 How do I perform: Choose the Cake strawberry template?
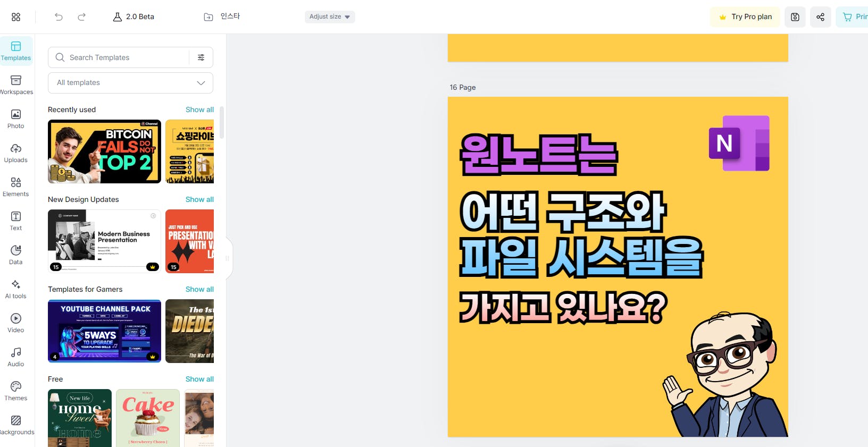point(148,418)
